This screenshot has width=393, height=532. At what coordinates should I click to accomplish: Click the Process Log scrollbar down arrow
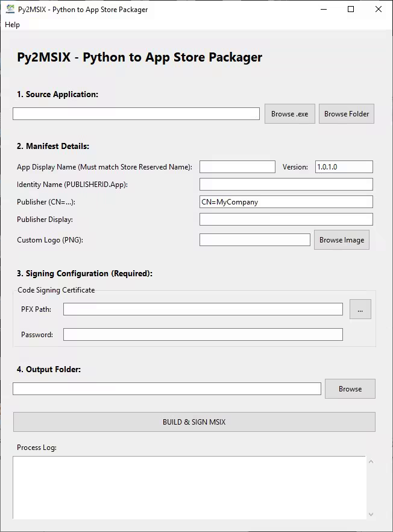coord(371,514)
